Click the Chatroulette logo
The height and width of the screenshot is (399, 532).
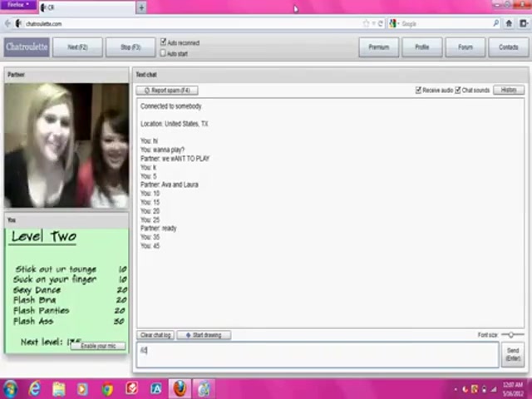coord(27,47)
